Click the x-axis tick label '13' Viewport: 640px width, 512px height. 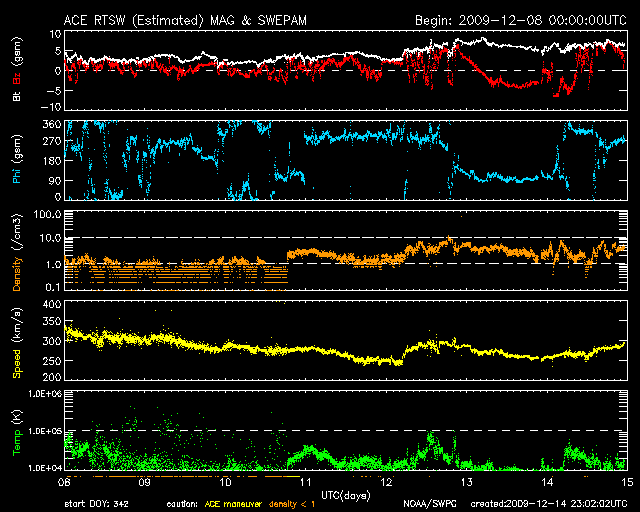tap(467, 482)
